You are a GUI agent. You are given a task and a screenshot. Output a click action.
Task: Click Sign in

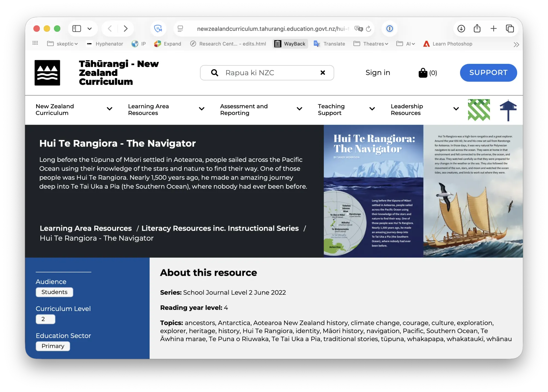(x=378, y=73)
